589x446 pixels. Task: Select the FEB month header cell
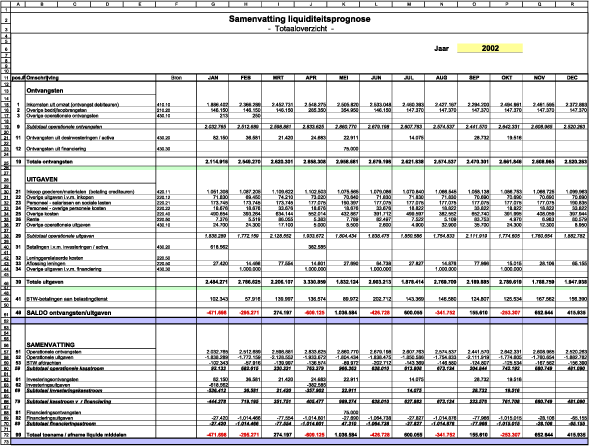[245, 77]
